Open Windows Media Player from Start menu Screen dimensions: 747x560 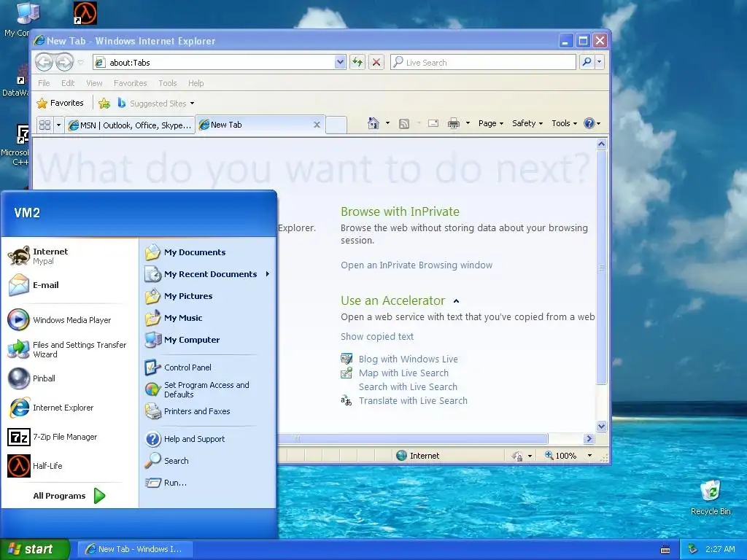click(x=69, y=320)
